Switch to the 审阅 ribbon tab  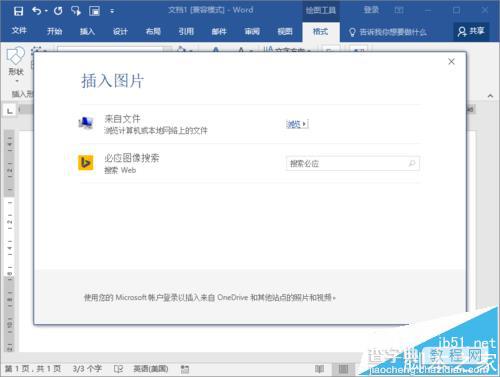[252, 32]
